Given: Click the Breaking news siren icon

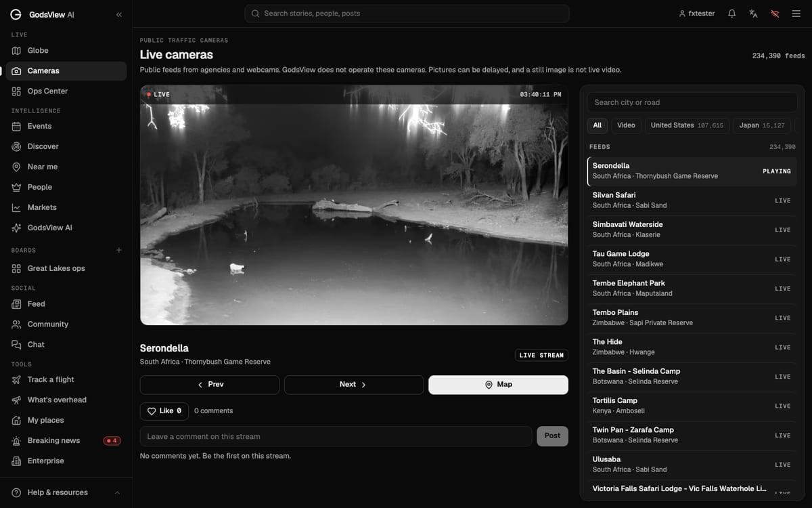Looking at the screenshot, I should (x=17, y=441).
